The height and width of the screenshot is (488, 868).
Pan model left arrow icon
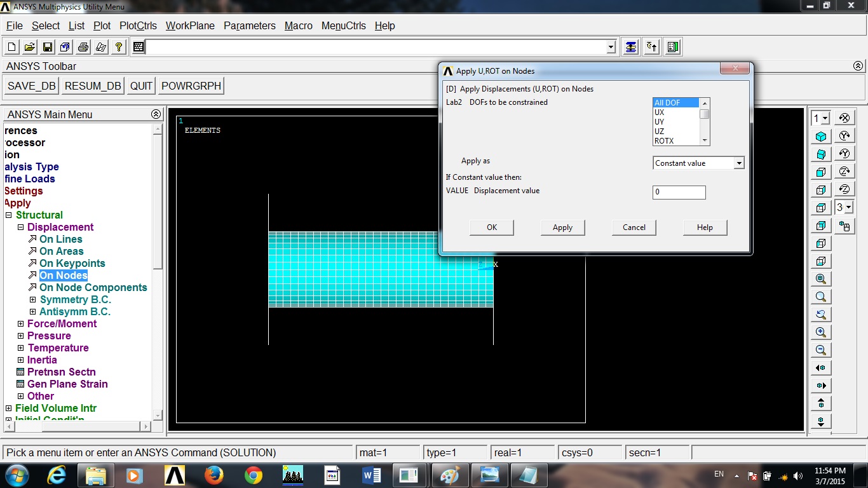[821, 368]
